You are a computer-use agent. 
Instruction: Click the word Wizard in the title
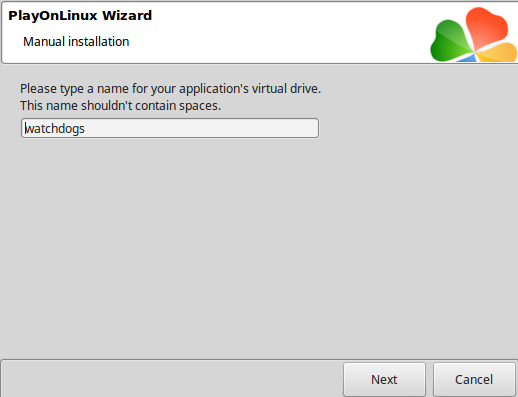pos(127,15)
